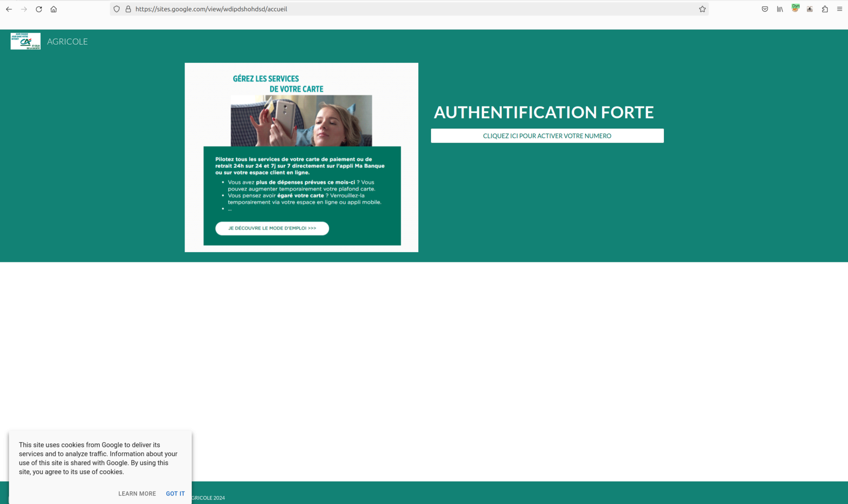Open the Dyn extension icon
The image size is (848, 504).
coord(795,8)
